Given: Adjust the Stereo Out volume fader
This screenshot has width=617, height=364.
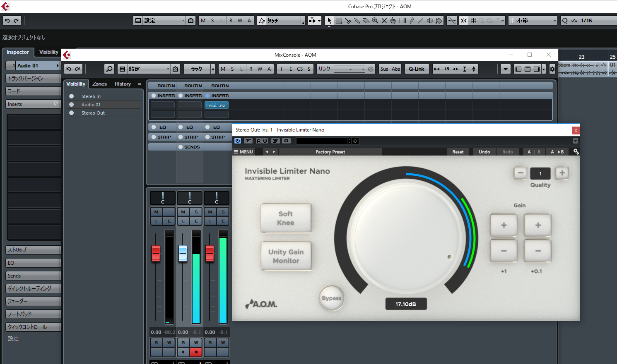Looking at the screenshot, I should 210,253.
